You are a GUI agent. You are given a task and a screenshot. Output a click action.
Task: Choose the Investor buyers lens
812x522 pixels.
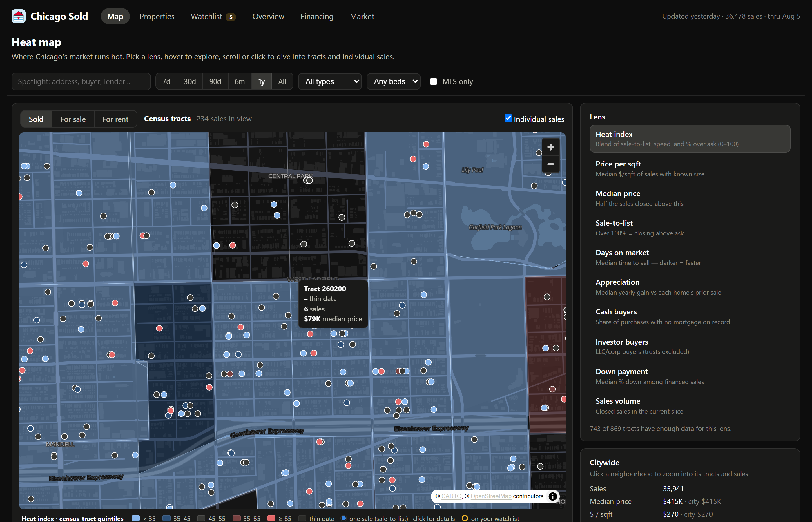tap(690, 347)
